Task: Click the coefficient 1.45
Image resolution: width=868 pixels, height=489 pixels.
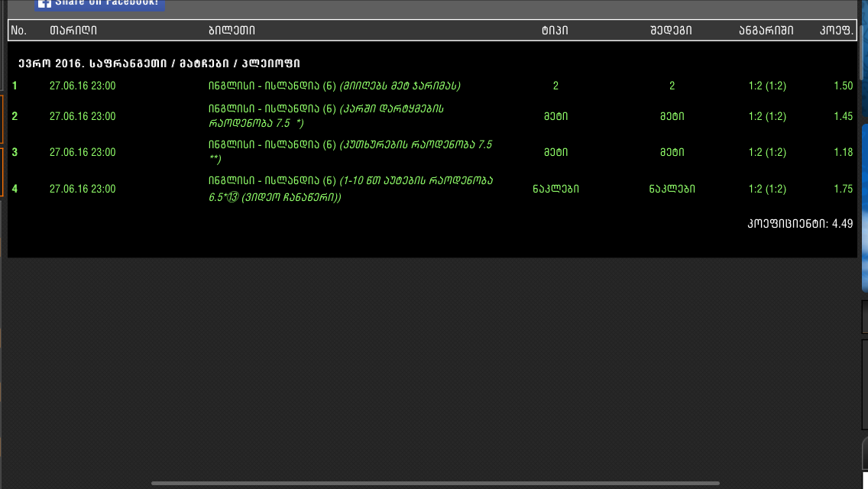Action: (x=843, y=116)
